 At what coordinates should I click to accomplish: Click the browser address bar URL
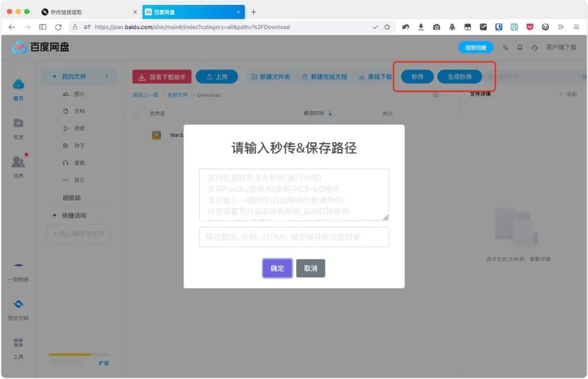(x=192, y=27)
